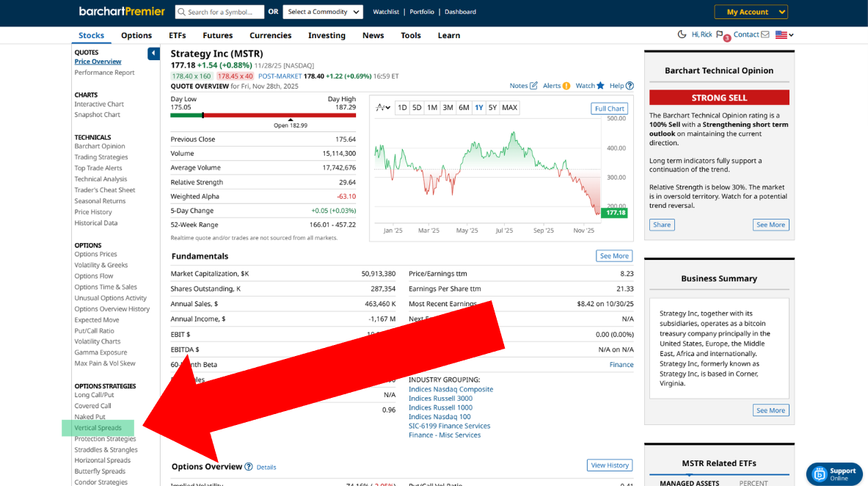Open the Stocks menu tab

pos(91,35)
